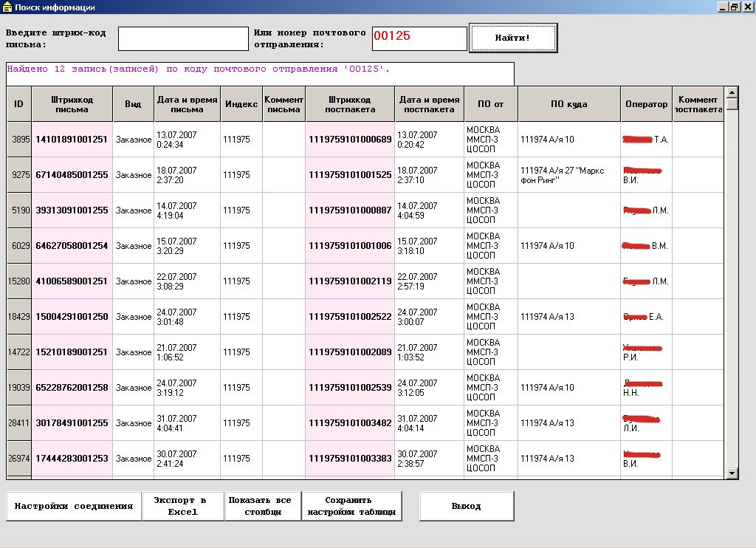Click the Штрихкод письма column header
Screen dimensions: 756x548
(72, 104)
